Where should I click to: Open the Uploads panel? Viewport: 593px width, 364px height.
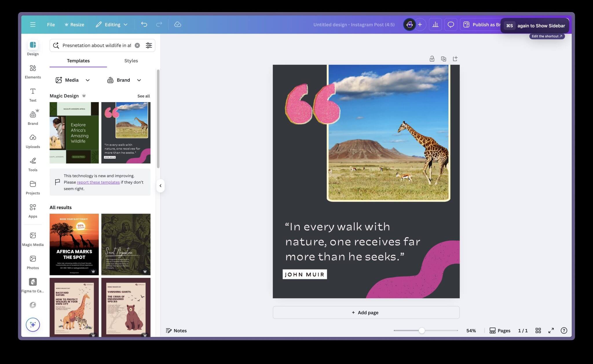click(33, 140)
